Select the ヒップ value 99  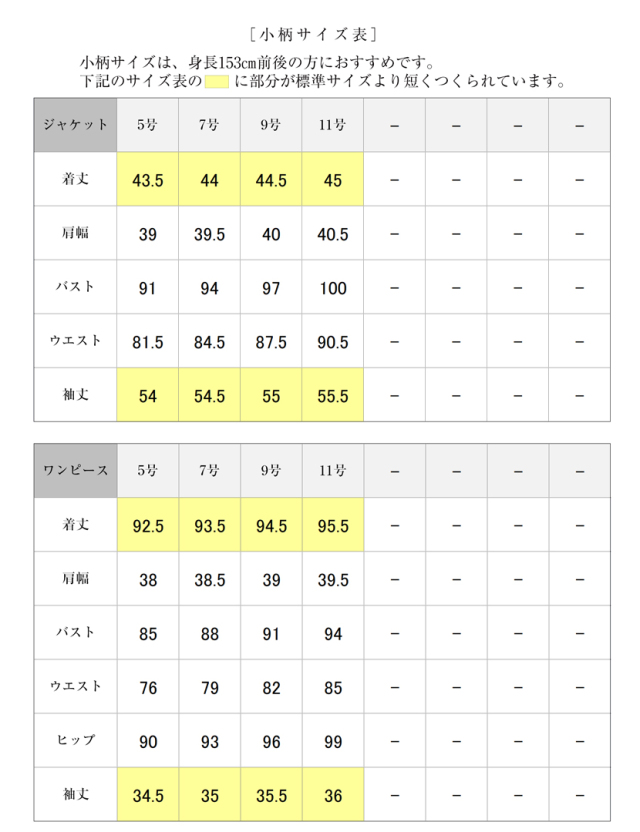pos(332,741)
